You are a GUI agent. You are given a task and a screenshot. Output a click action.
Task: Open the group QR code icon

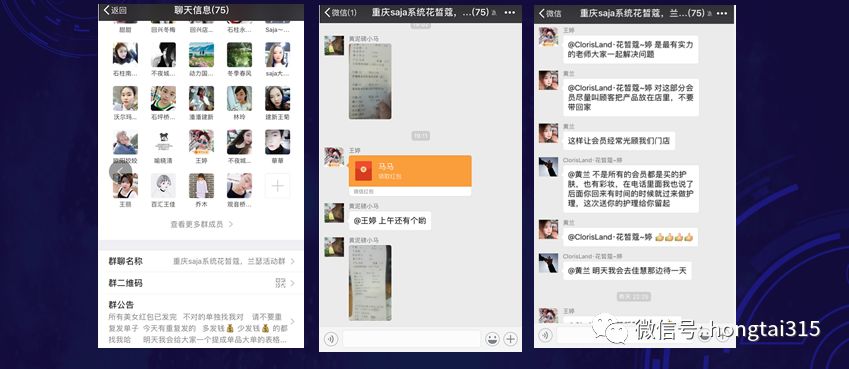point(280,283)
